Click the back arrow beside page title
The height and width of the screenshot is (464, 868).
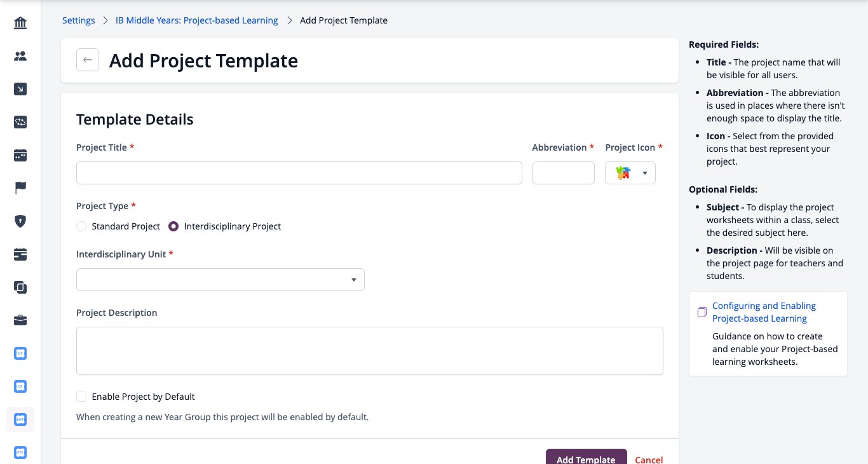[x=88, y=60]
